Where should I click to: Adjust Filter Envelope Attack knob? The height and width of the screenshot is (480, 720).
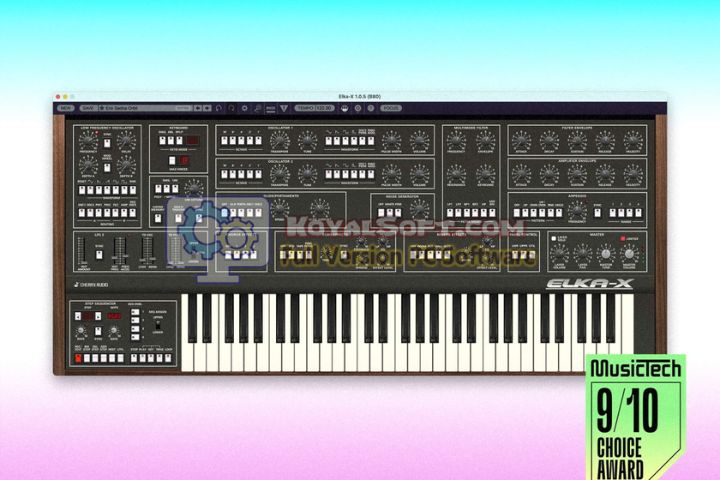(521, 141)
